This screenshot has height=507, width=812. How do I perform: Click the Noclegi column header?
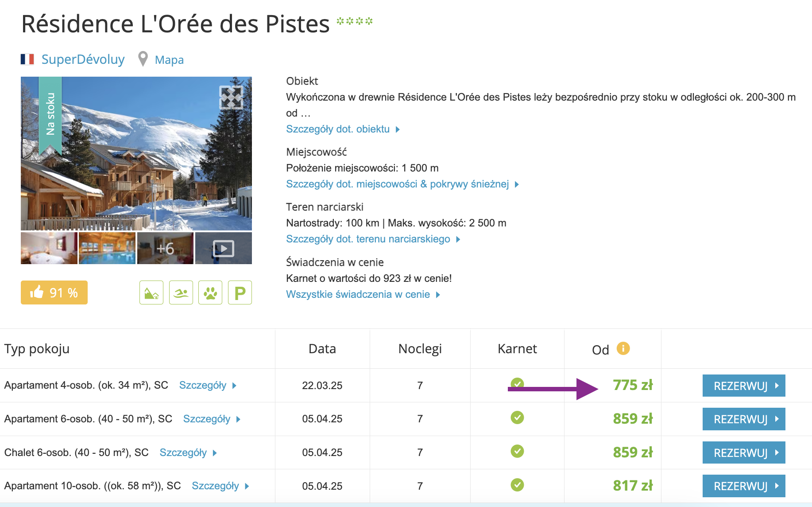pyautogui.click(x=420, y=349)
